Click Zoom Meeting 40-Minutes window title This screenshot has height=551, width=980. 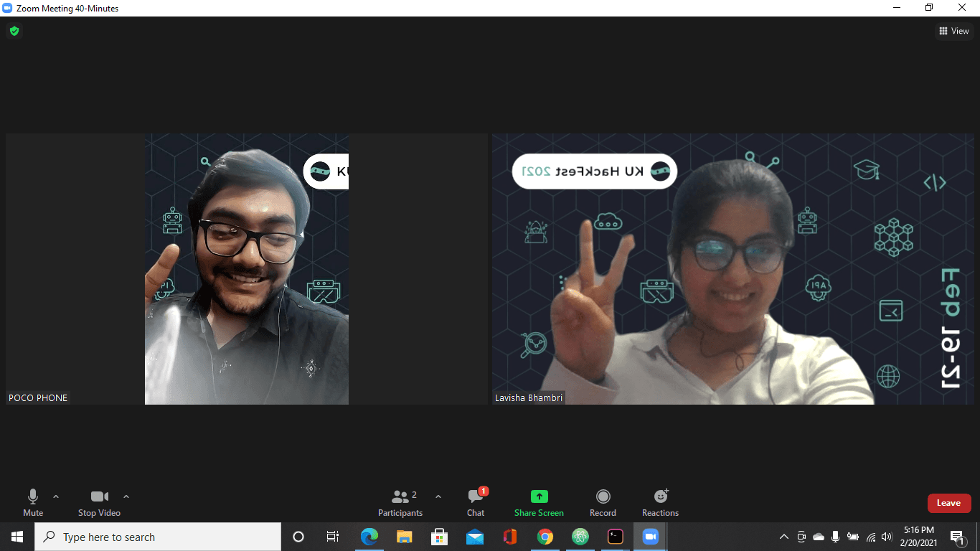pyautogui.click(x=67, y=8)
